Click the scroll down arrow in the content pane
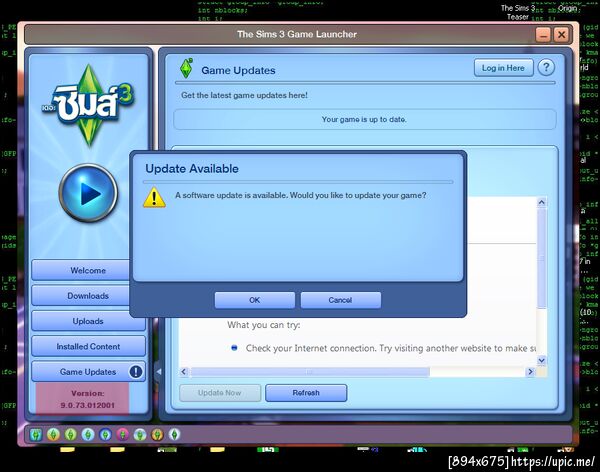600x472 pixels. click(541, 360)
